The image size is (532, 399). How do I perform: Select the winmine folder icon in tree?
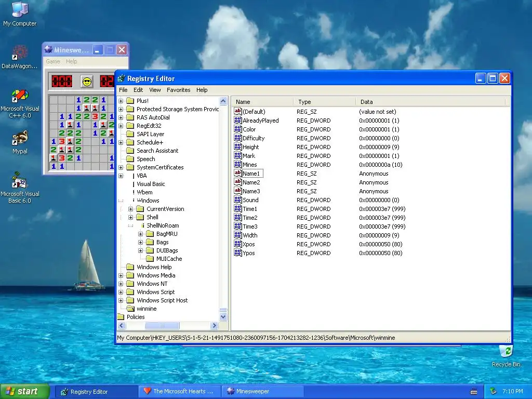(130, 309)
